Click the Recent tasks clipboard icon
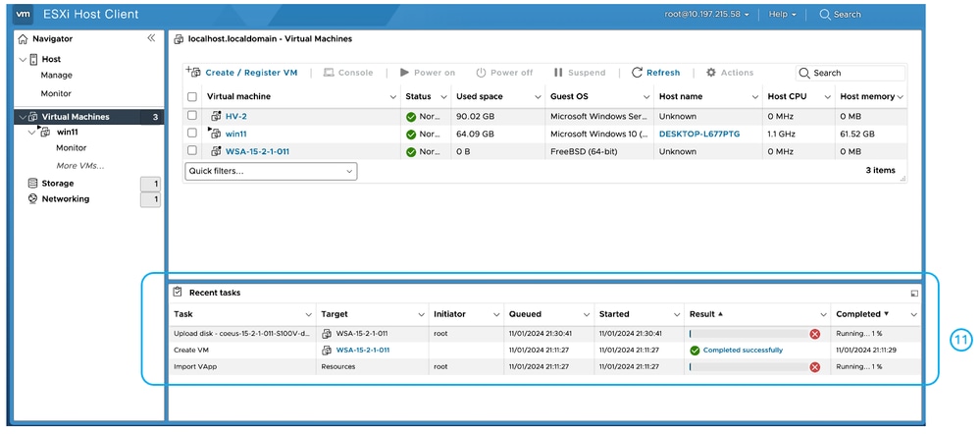This screenshot has height=434, width=980. (178, 292)
